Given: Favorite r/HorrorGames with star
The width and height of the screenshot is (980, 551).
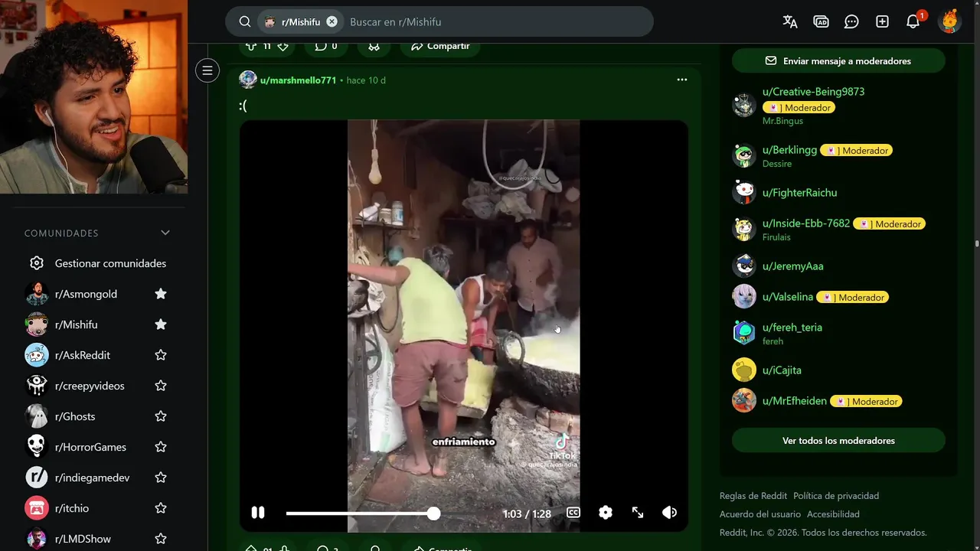Looking at the screenshot, I should pyautogui.click(x=161, y=447).
